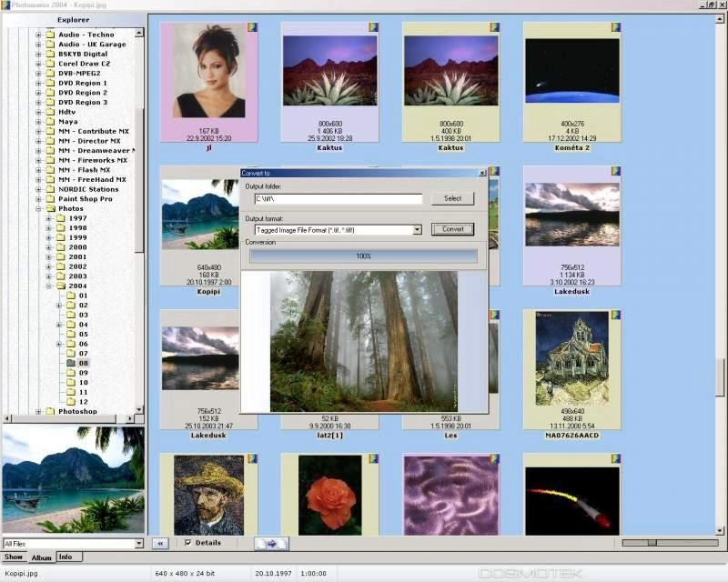Image resolution: width=728 pixels, height=582 pixels.
Task: Expand the MM - Flash MX folder
Action: [38, 170]
